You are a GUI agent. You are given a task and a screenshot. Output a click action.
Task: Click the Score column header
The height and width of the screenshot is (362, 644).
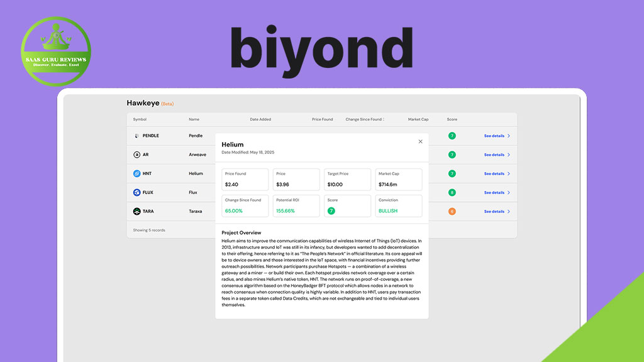click(x=452, y=119)
